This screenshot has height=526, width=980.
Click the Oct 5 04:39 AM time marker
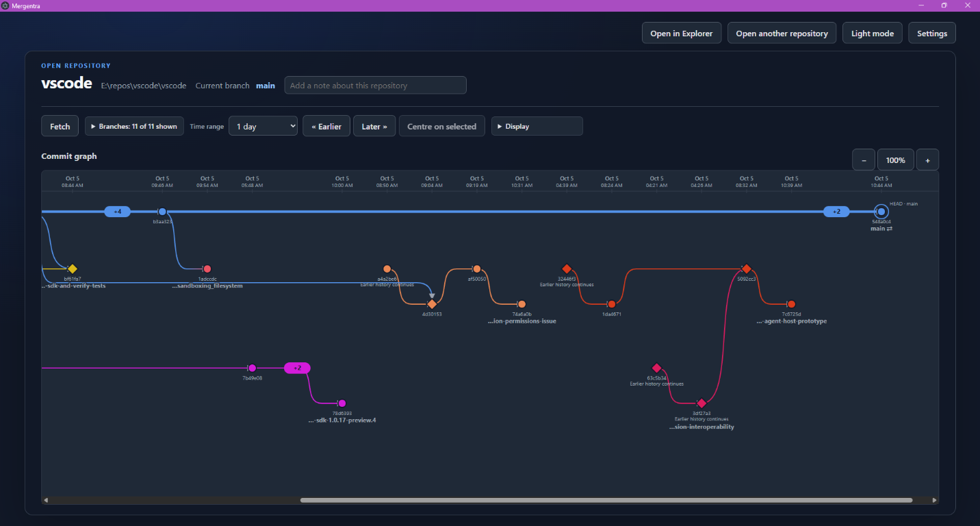click(x=567, y=181)
